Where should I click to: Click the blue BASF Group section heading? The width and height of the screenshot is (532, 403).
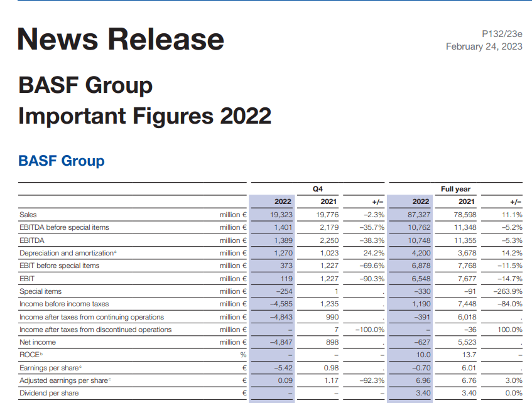[62, 161]
